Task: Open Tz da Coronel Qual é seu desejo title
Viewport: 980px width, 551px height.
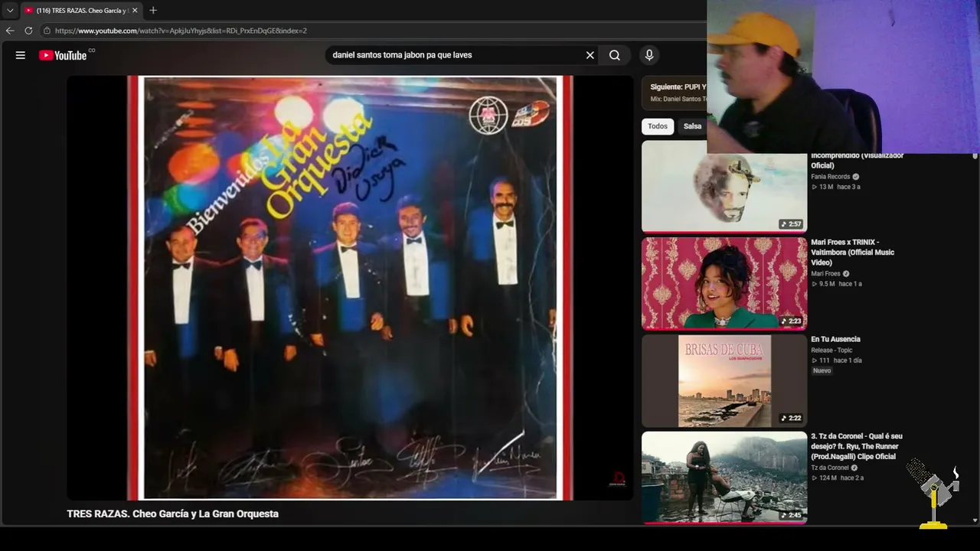Action: tap(857, 446)
